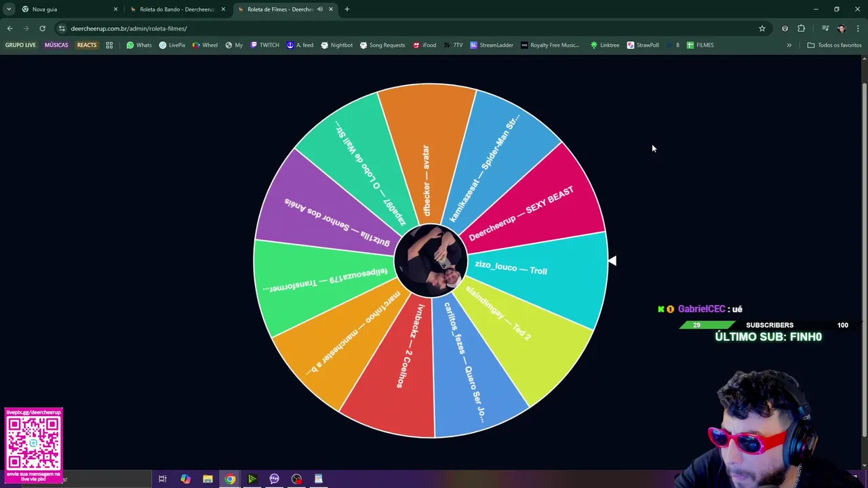Open a new browser tab
This screenshot has height=488, width=868.
click(x=347, y=9)
